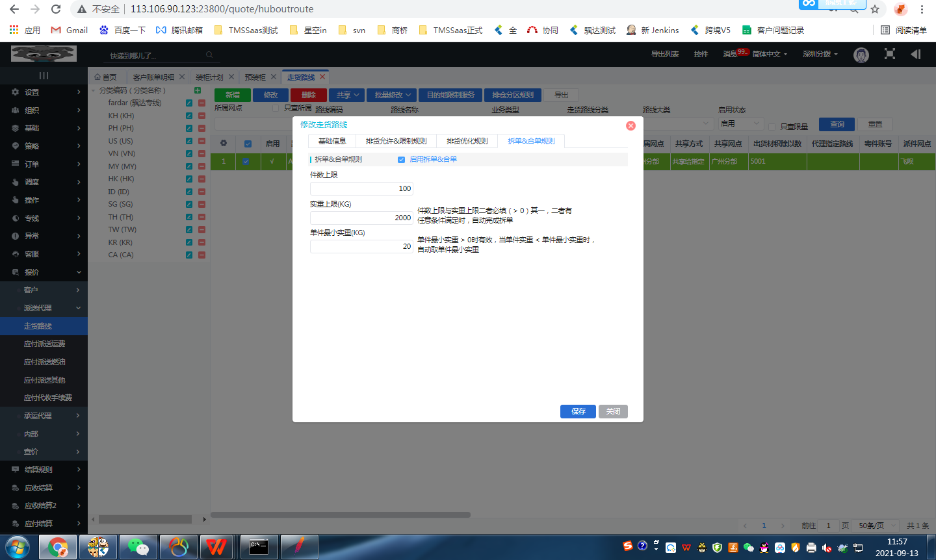
Task: Click the horizontal scrollbar under the table
Action: click(x=341, y=515)
